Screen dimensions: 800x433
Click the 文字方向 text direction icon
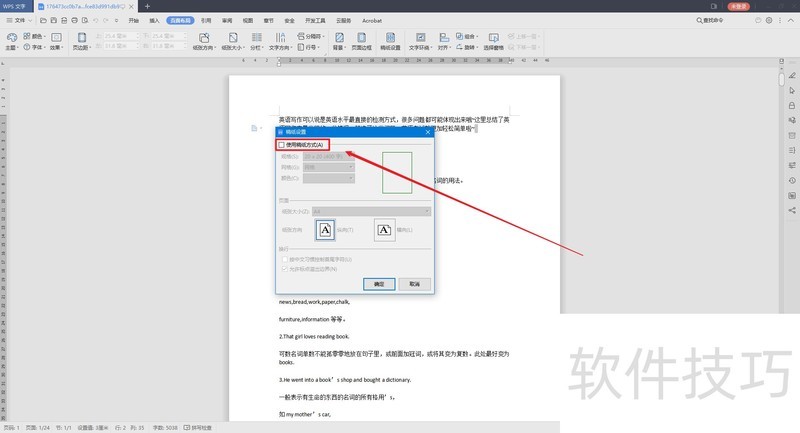coord(280,38)
